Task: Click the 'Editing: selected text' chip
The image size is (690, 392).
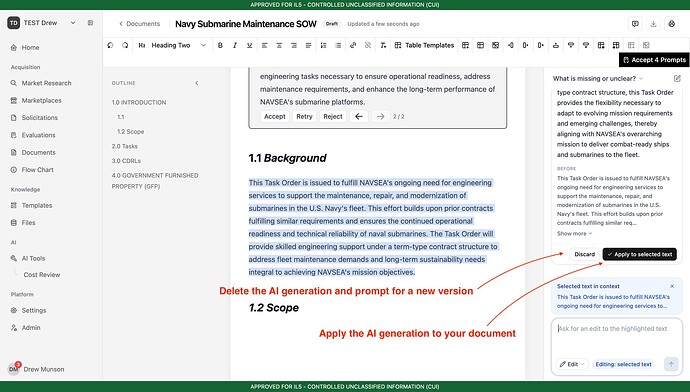Action: point(623,364)
